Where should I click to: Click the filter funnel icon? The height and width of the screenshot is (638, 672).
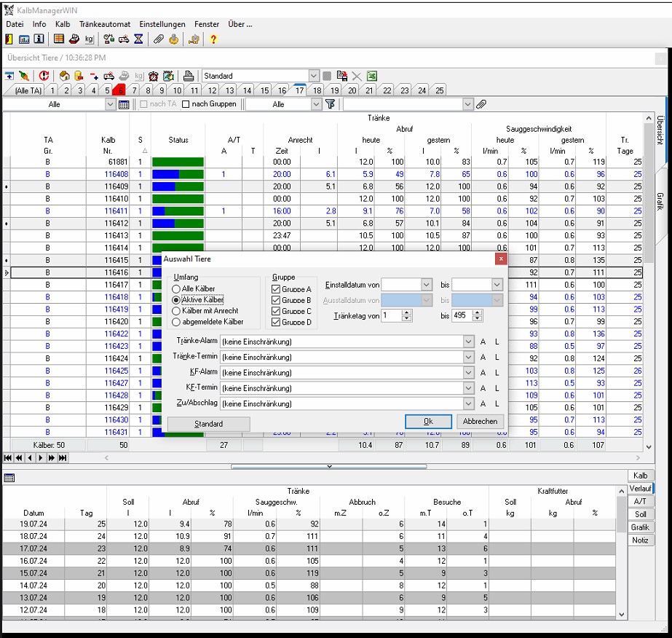tap(330, 105)
